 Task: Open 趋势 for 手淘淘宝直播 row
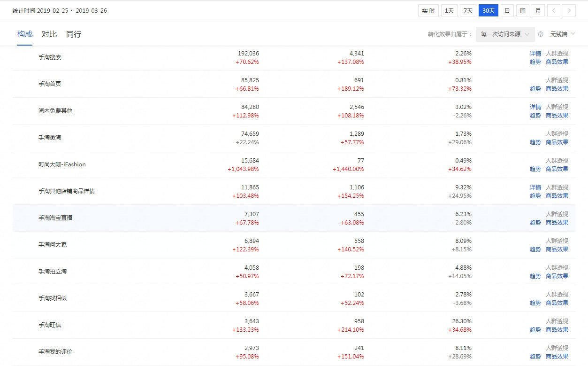point(535,223)
